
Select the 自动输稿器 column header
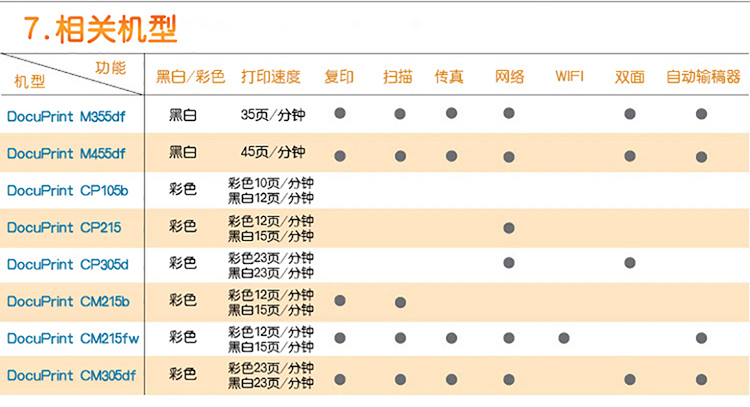point(702,77)
